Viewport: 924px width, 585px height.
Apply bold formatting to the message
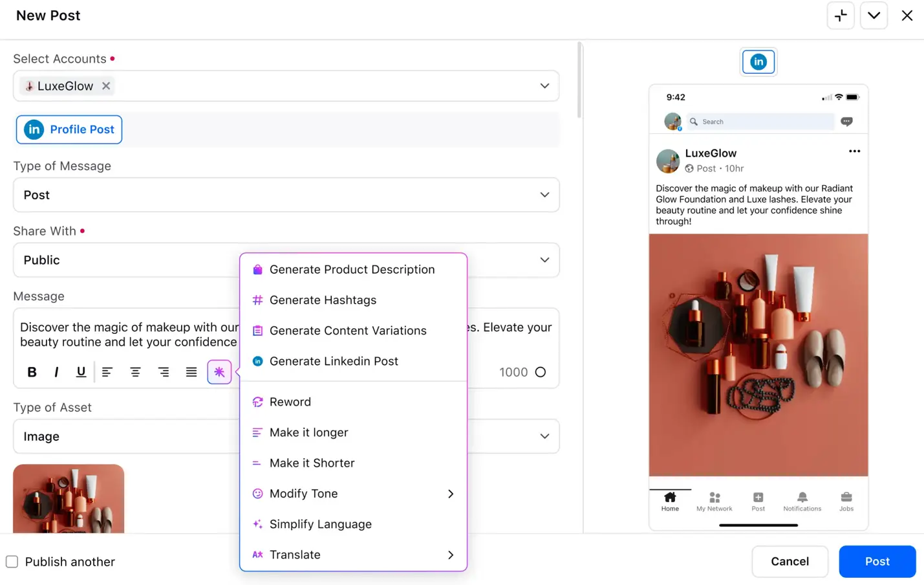click(x=32, y=371)
